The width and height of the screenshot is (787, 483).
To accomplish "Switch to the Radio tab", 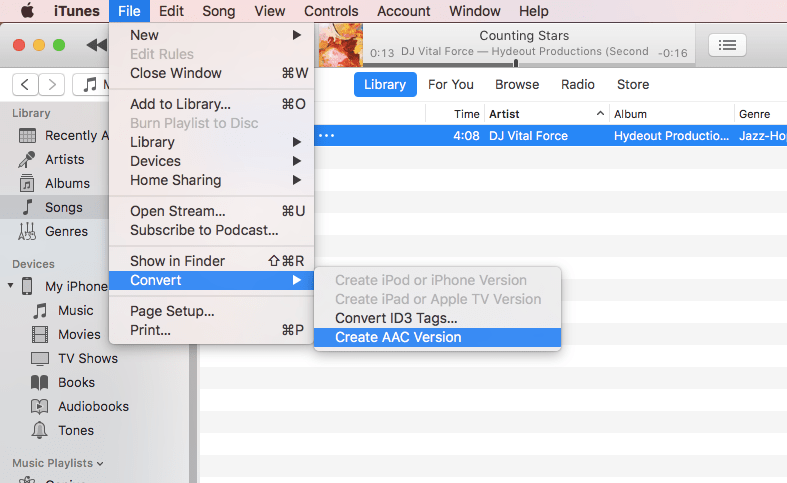I will 578,84.
